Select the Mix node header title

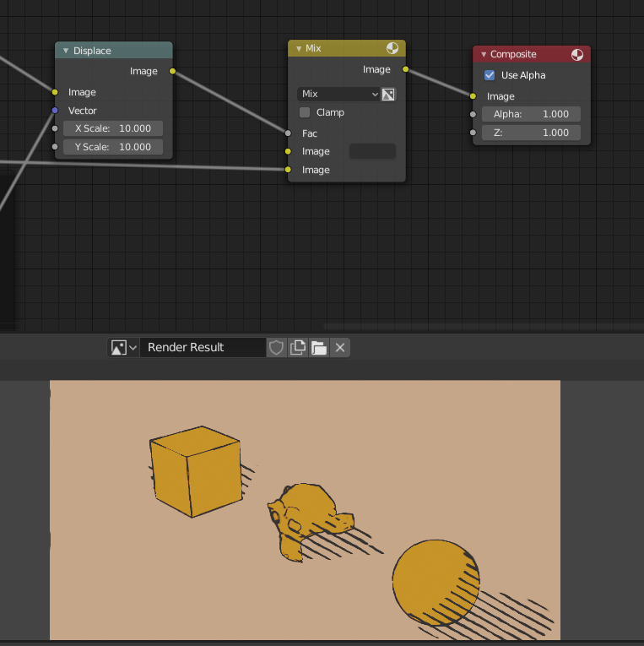pyautogui.click(x=313, y=49)
